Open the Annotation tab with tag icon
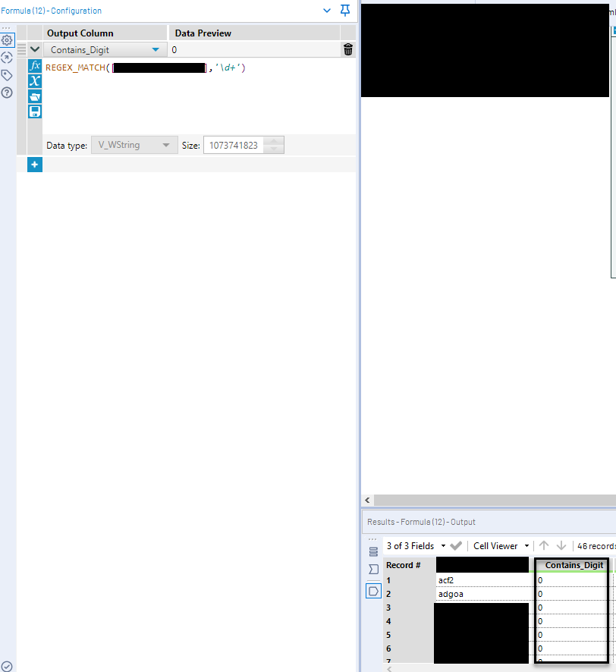The image size is (616, 672). [8, 75]
